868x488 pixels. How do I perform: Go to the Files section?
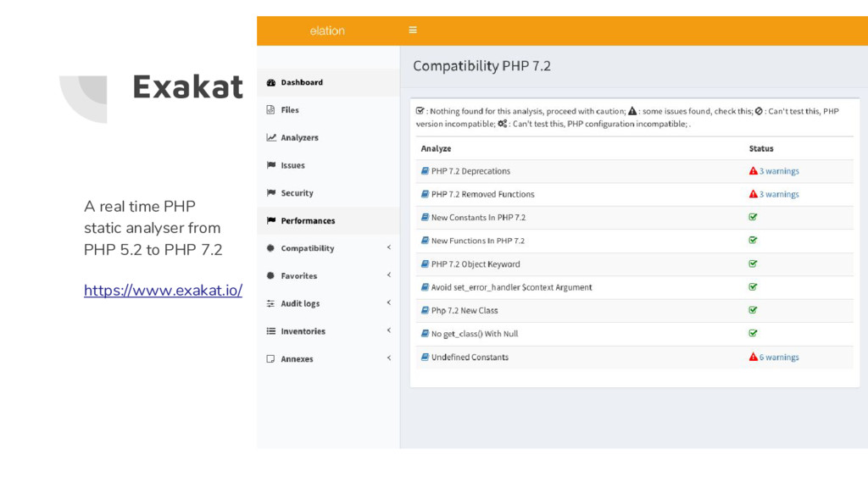(x=328, y=110)
